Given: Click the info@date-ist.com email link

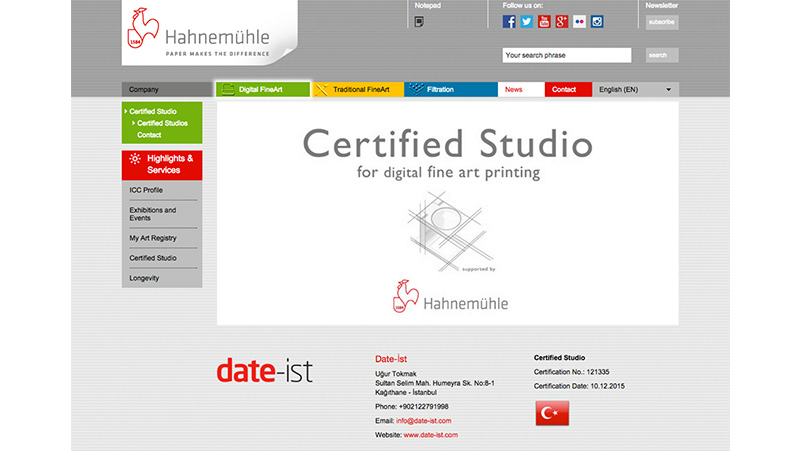Looking at the screenshot, I should (423, 421).
